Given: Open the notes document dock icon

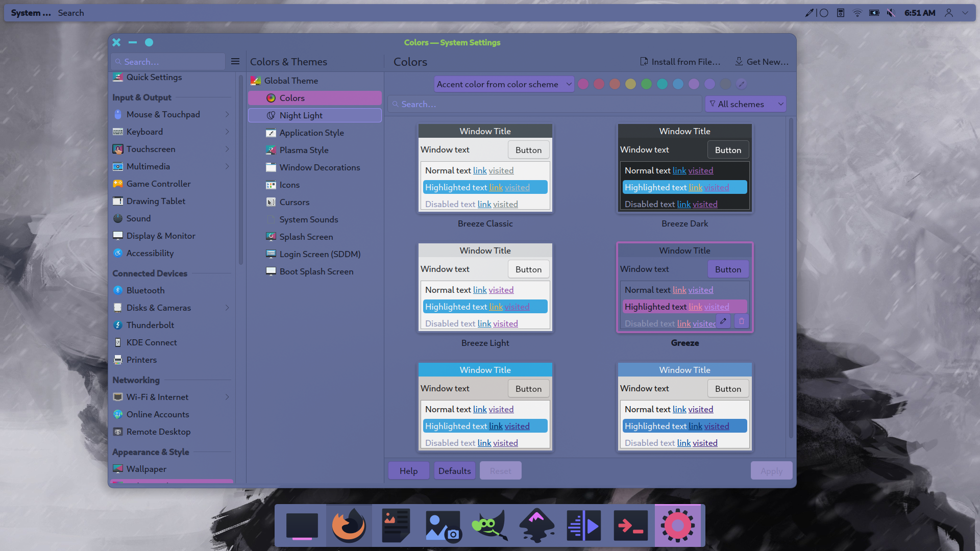Looking at the screenshot, I should (396, 525).
